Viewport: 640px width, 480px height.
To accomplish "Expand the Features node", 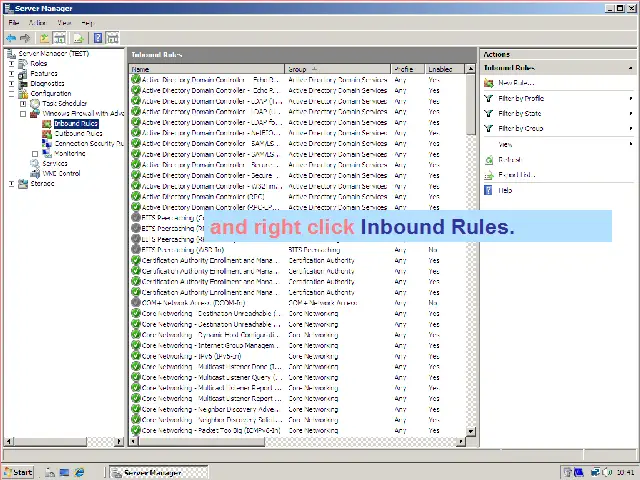I will [11, 74].
